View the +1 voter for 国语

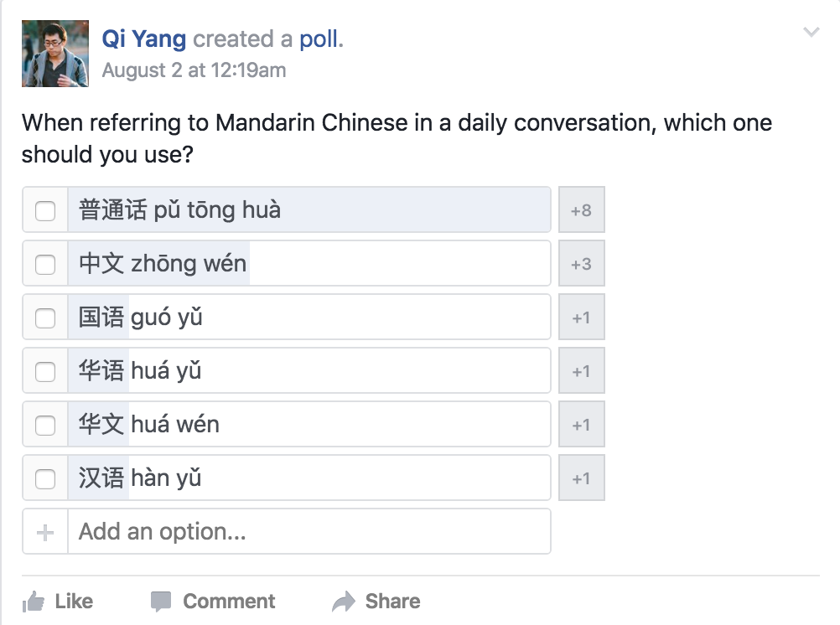point(581,318)
